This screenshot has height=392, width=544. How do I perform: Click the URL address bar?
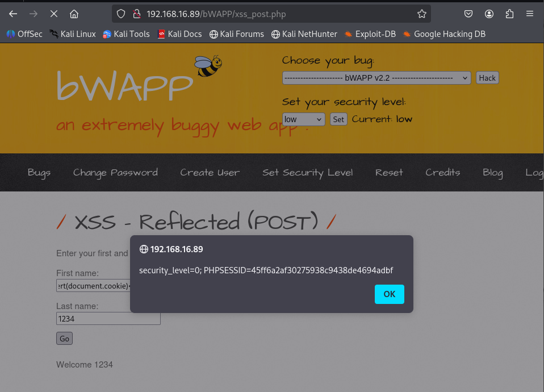(271, 14)
